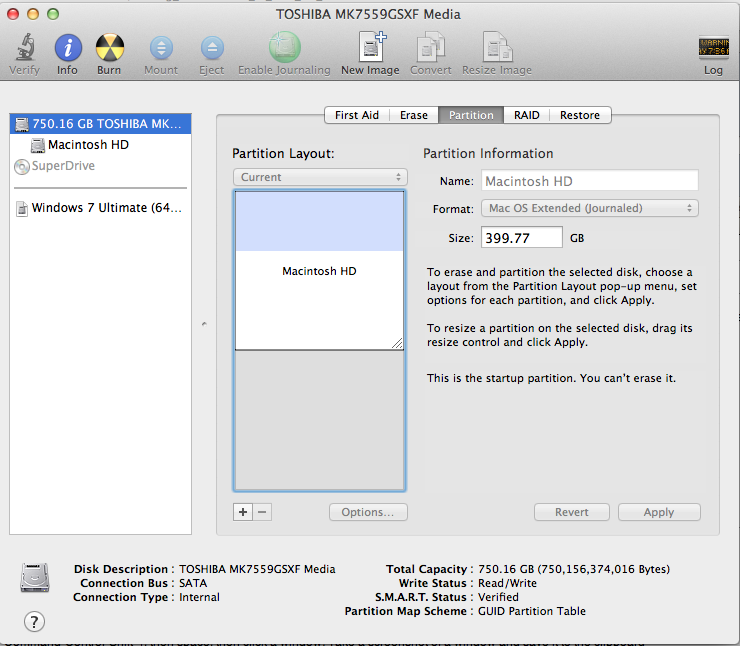Screen dimensions: 740x646
Task: Click Connection Bus 'SATA' value
Action: (x=193, y=583)
